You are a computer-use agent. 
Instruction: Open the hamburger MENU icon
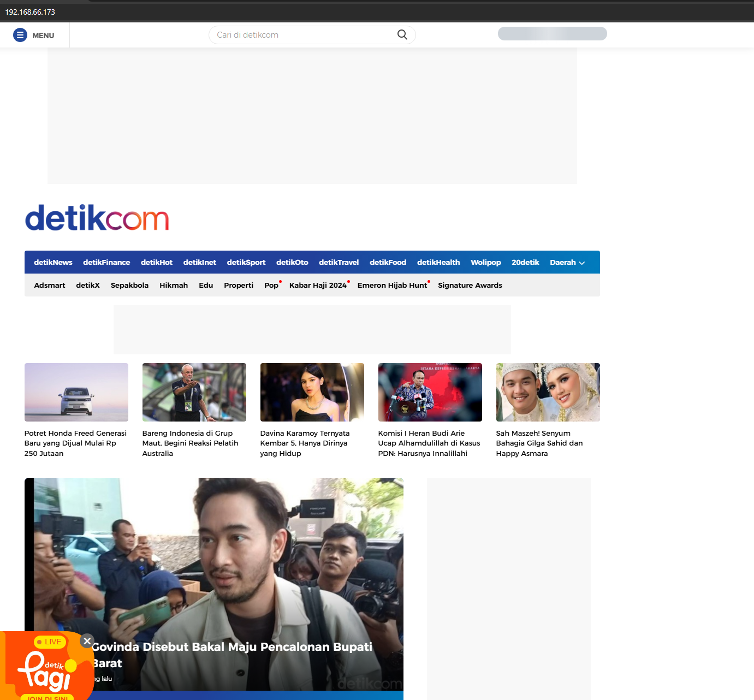pyautogui.click(x=20, y=35)
